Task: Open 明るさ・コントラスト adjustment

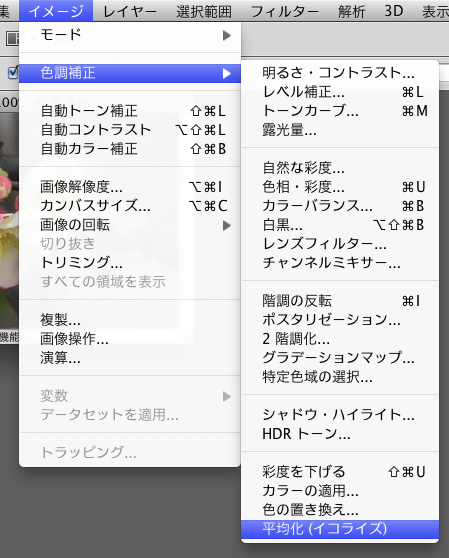Action: (x=340, y=73)
